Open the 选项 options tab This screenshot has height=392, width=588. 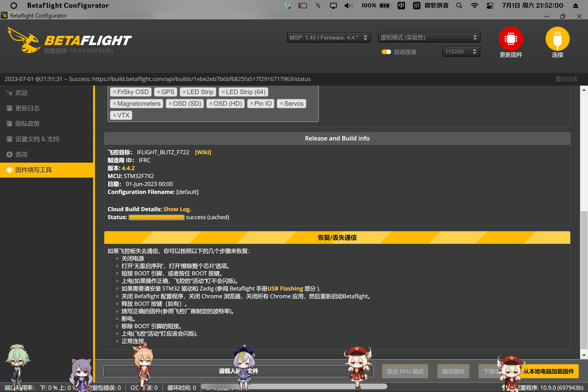[46, 154]
